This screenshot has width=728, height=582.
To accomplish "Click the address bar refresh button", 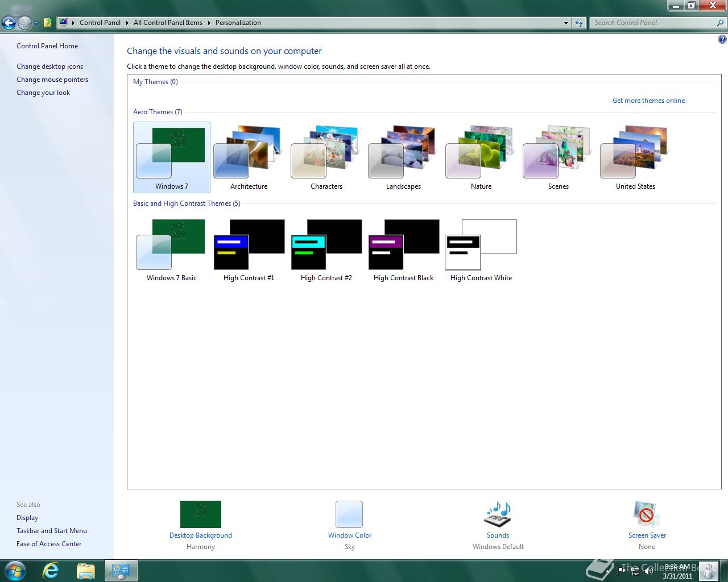I will point(579,23).
